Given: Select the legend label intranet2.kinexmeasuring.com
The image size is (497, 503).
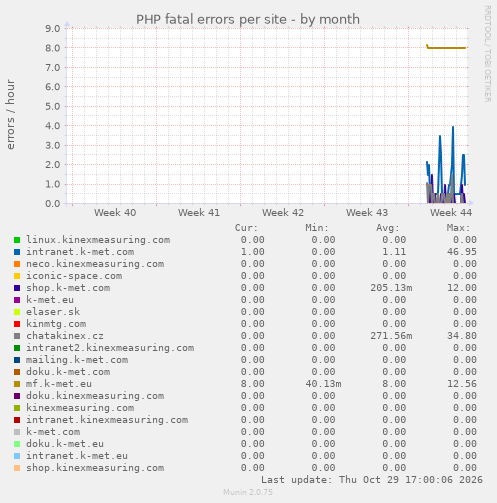Looking at the screenshot, I should point(110,348).
